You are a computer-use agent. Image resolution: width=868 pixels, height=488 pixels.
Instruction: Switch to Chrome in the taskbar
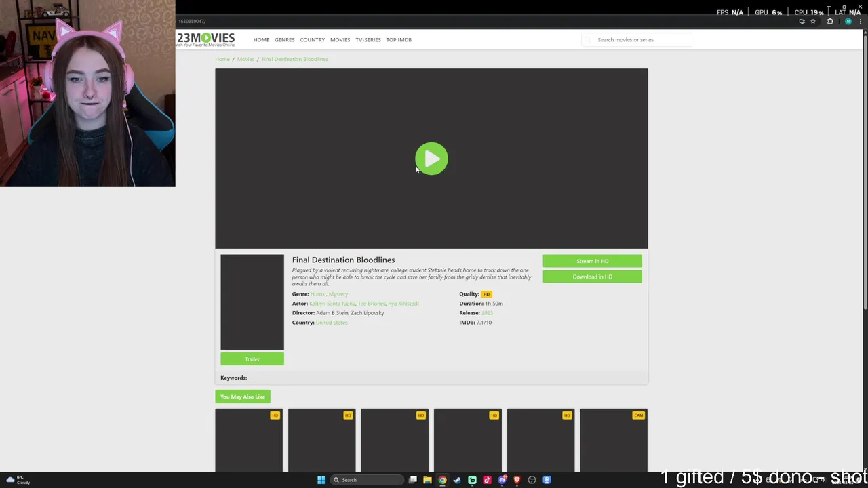(x=442, y=480)
